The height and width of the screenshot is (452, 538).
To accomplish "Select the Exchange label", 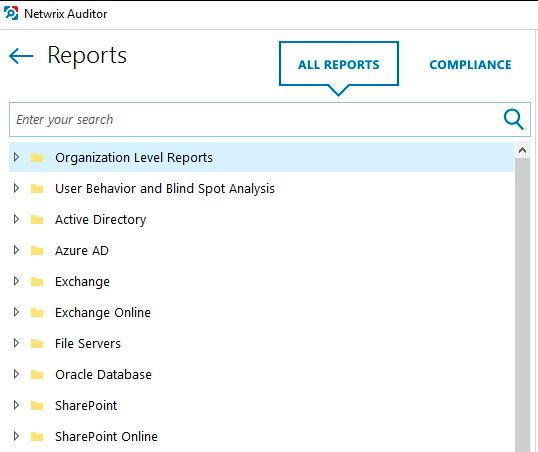I will pyautogui.click(x=82, y=282).
